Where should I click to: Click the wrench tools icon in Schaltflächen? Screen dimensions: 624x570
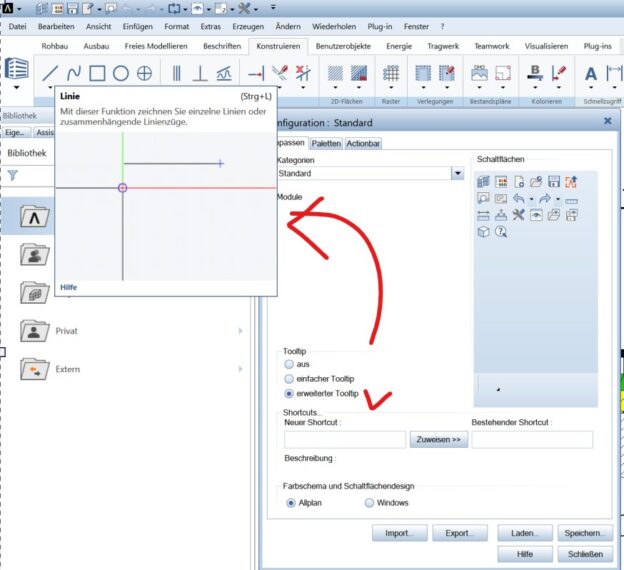click(x=518, y=215)
